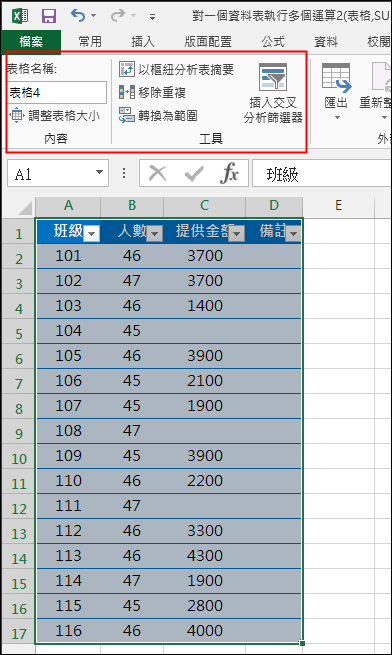Click the Excel application icon
This screenshot has width=392, height=655.
(20, 16)
